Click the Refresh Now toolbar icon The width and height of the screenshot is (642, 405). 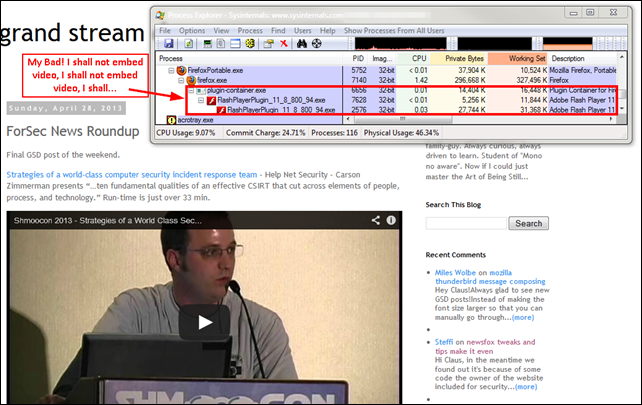coord(188,43)
